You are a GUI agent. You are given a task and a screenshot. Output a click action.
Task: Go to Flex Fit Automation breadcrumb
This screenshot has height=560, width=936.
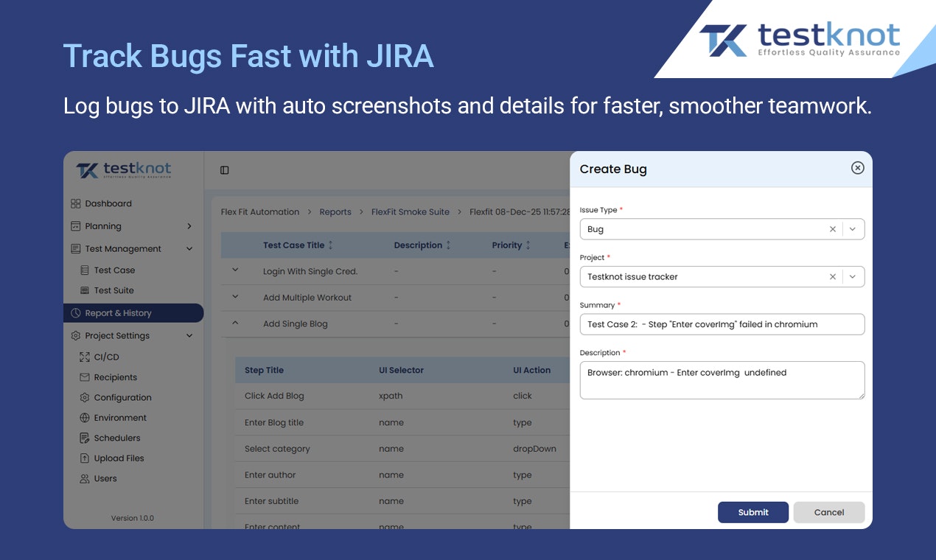coord(260,212)
